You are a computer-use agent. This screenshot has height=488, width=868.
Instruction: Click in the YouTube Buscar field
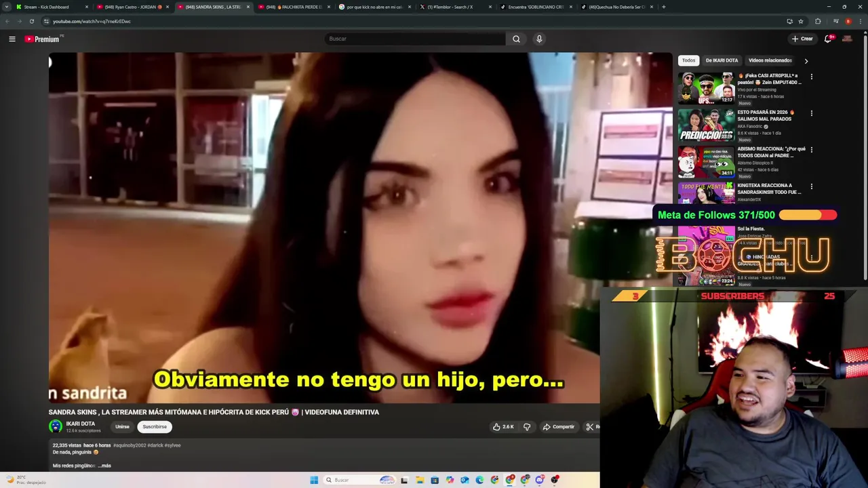point(414,39)
